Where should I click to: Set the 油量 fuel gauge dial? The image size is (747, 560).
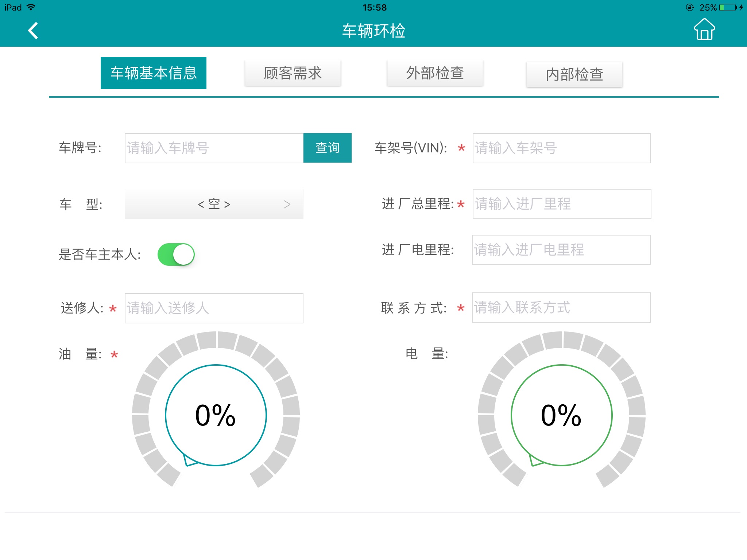click(216, 410)
